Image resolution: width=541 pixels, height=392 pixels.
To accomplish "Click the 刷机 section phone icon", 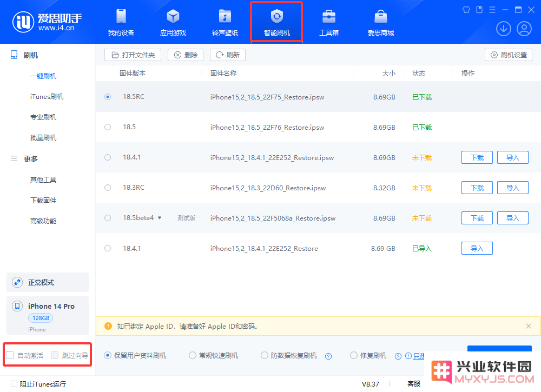I will coord(14,55).
